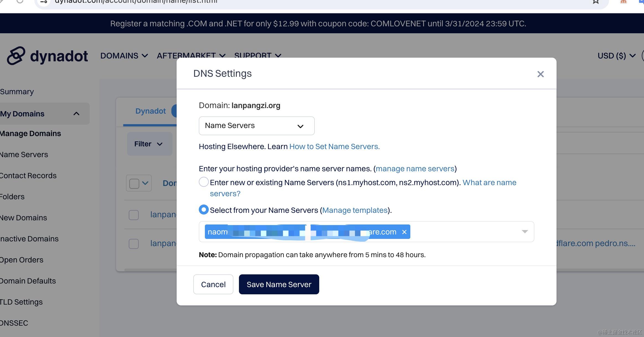This screenshot has height=337, width=644.
Task: Remove the selected name server tag
Action: [404, 232]
